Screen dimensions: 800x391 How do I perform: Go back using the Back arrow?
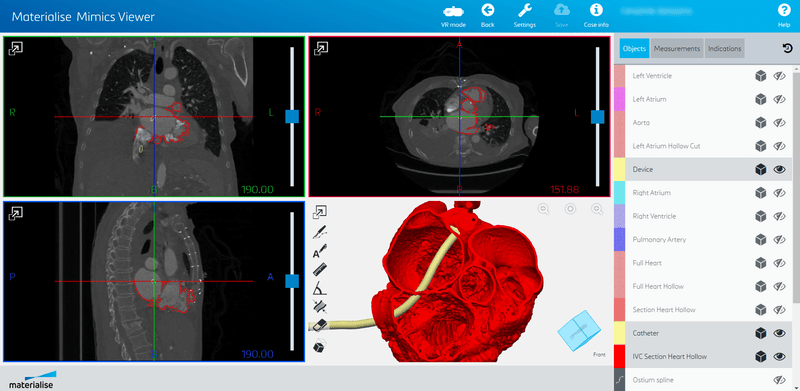pos(488,15)
